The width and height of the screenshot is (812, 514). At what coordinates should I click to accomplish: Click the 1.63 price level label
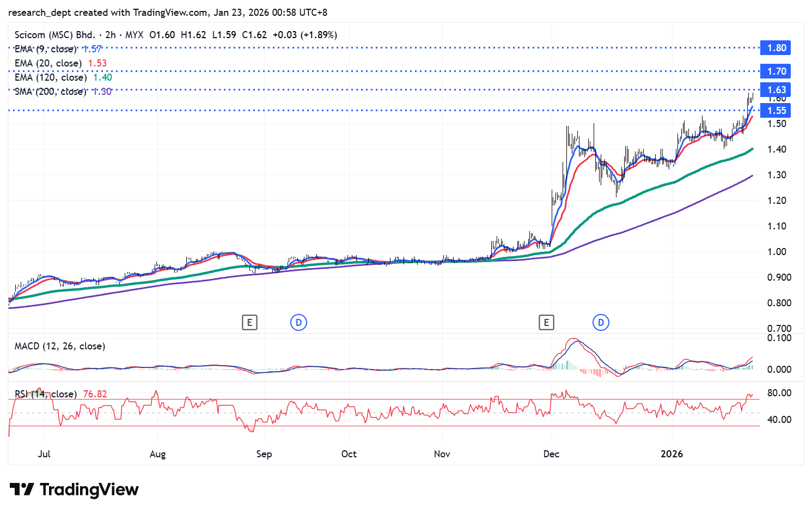776,90
